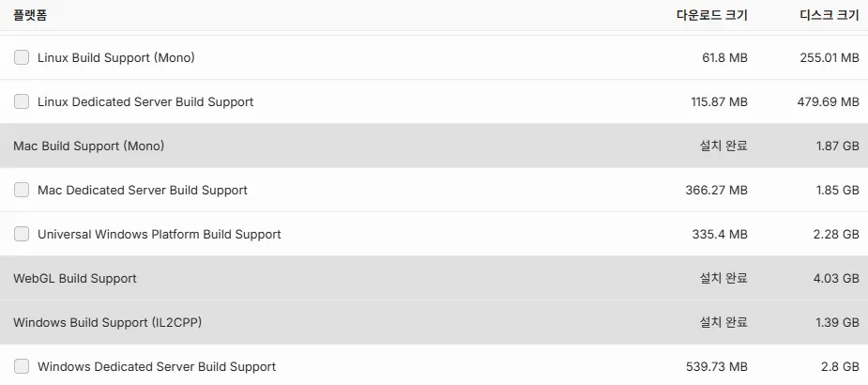Click the 479.69 MB disk size value
Viewport: 868px width, 385px height.
coord(829,102)
